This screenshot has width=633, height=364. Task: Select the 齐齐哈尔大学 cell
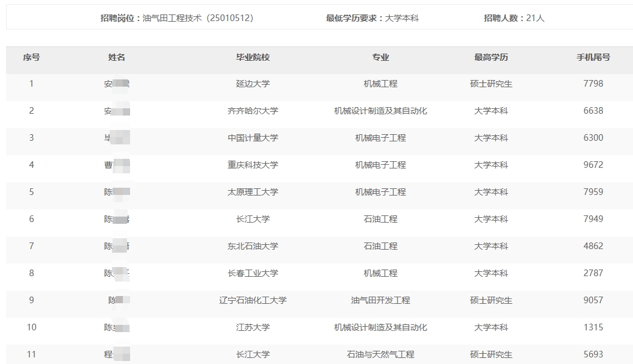[x=253, y=111]
